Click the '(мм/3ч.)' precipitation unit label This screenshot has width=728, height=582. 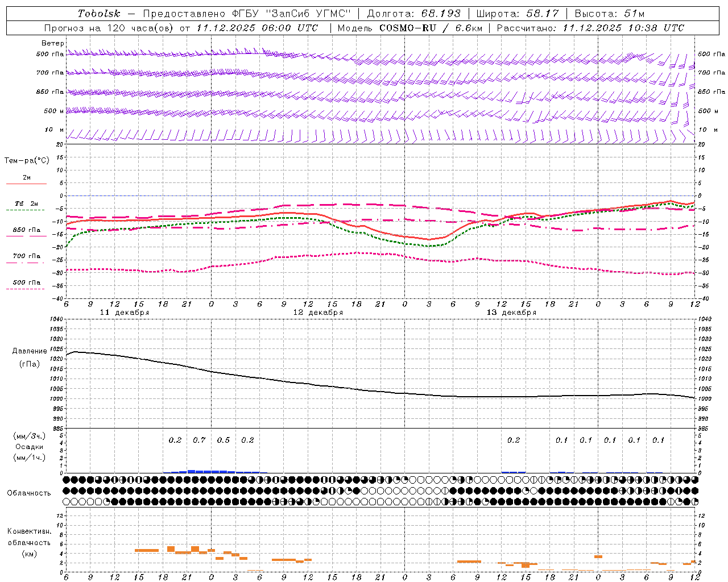pos(30,436)
